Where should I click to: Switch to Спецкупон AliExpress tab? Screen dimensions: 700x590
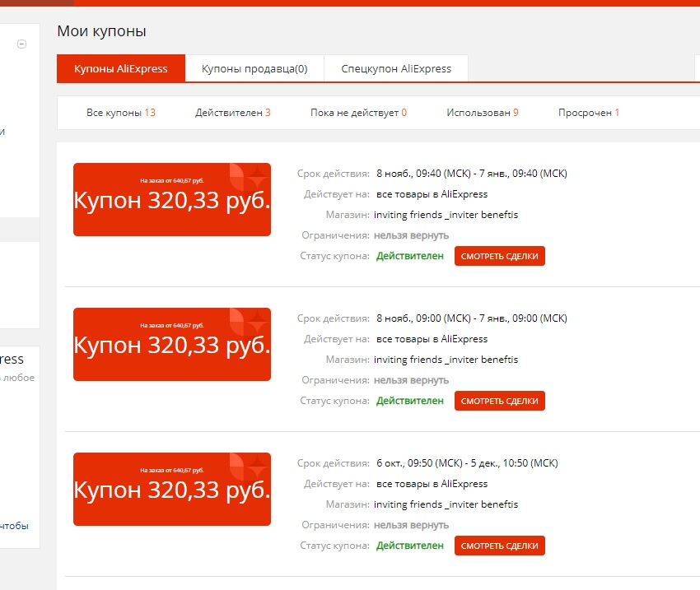tap(396, 68)
